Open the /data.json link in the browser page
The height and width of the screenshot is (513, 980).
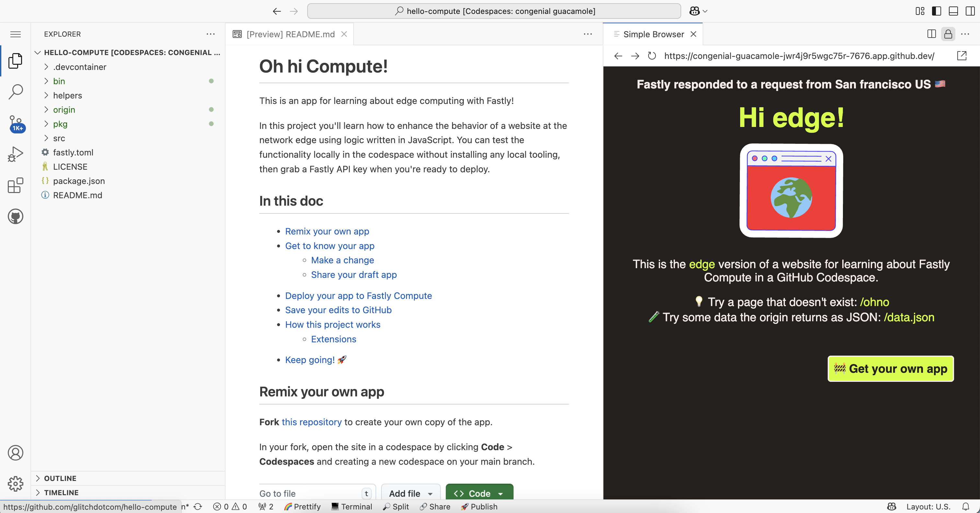coord(909,317)
